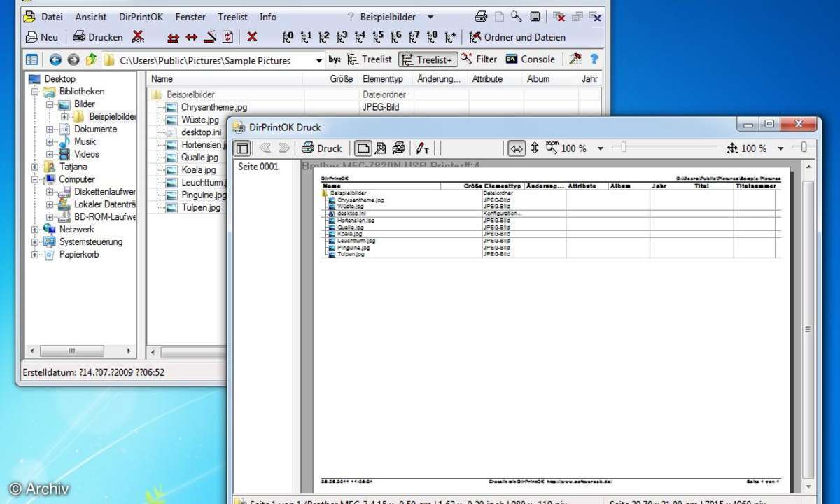
Task: Sort by the Elementtyp column header
Action: click(385, 79)
